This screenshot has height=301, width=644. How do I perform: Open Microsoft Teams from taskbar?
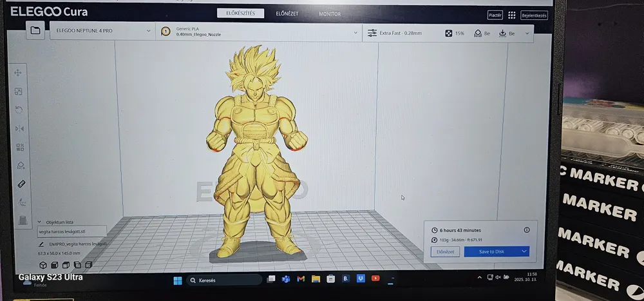coord(286,279)
